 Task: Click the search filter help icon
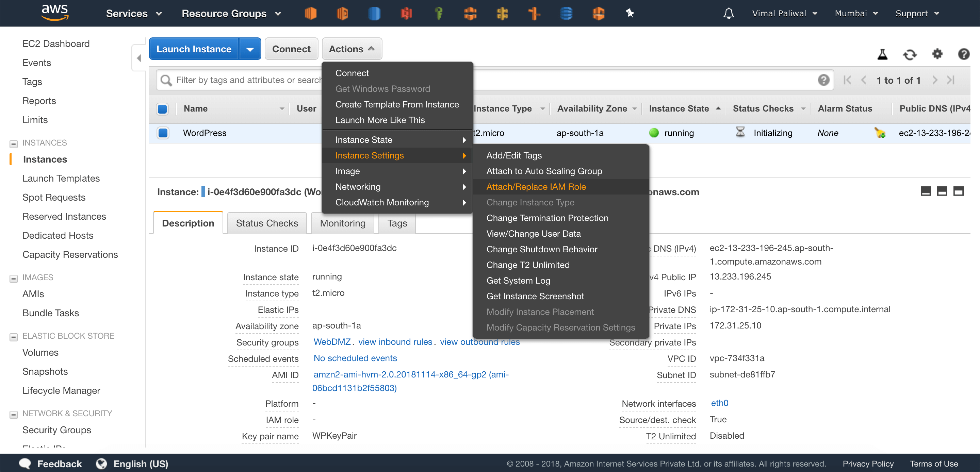(823, 80)
